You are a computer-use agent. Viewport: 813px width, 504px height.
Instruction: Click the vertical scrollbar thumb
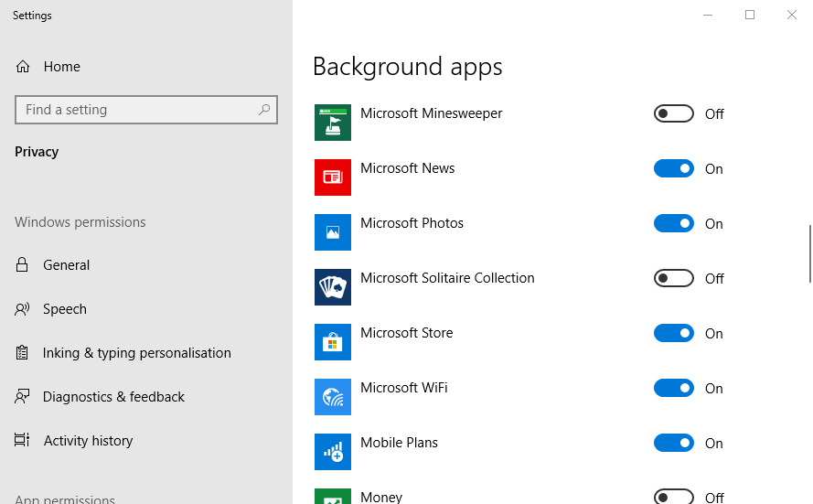point(808,253)
